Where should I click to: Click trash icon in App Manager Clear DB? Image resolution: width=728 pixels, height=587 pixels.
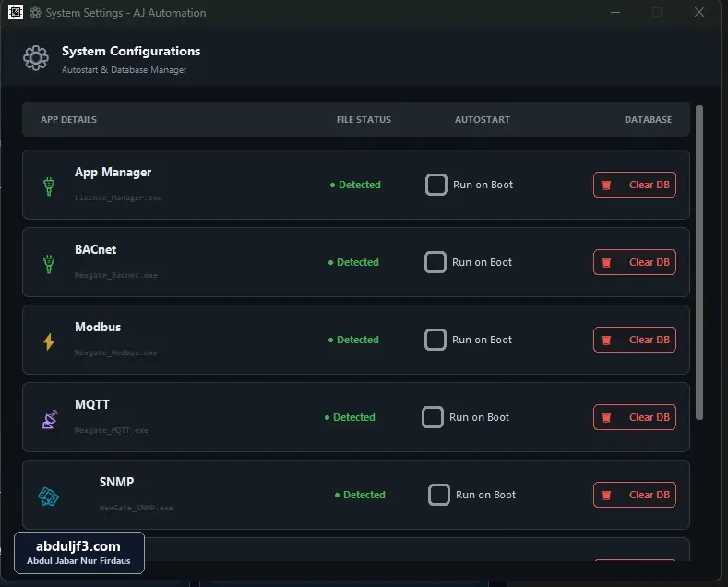pos(606,186)
